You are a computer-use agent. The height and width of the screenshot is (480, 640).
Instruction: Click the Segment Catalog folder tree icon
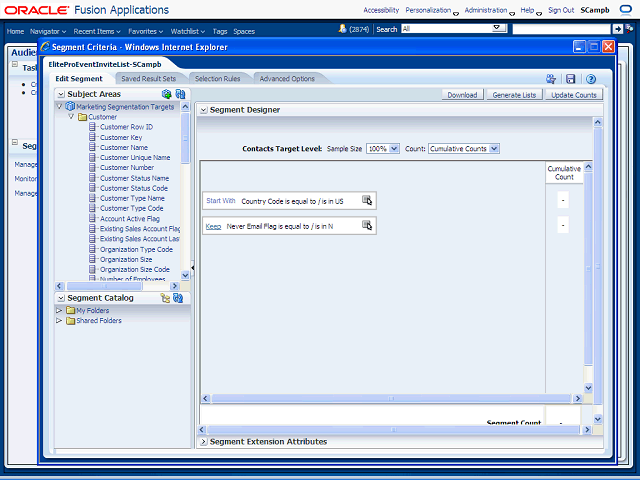[165, 298]
